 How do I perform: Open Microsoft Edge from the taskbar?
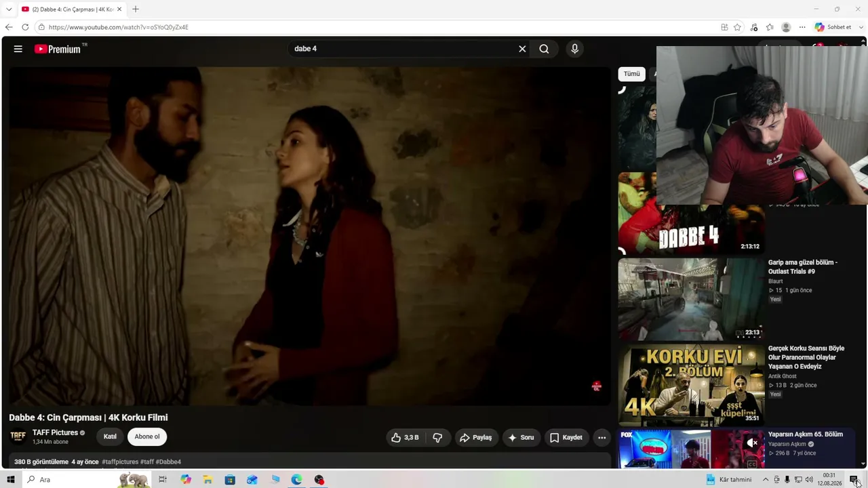(297, 480)
